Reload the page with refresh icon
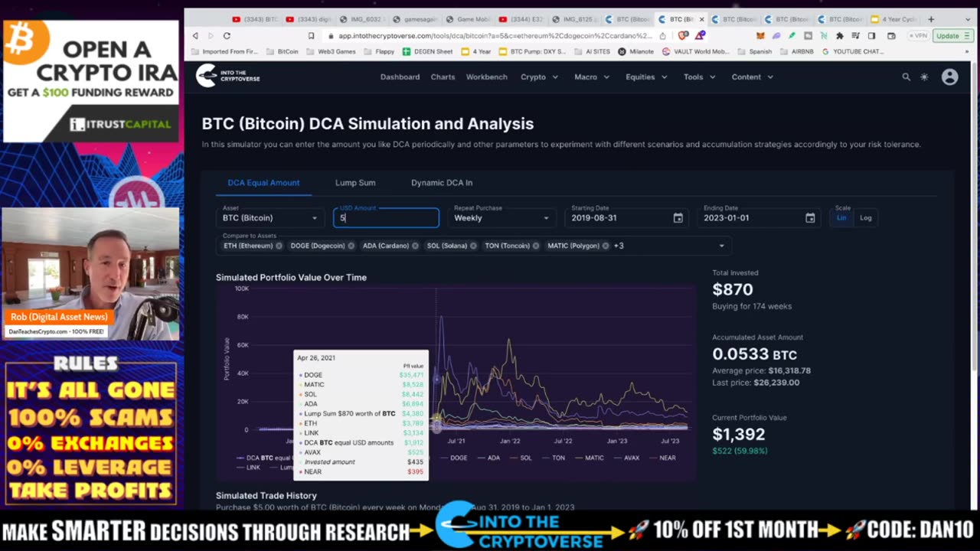Viewport: 980px width, 551px height. tap(227, 36)
